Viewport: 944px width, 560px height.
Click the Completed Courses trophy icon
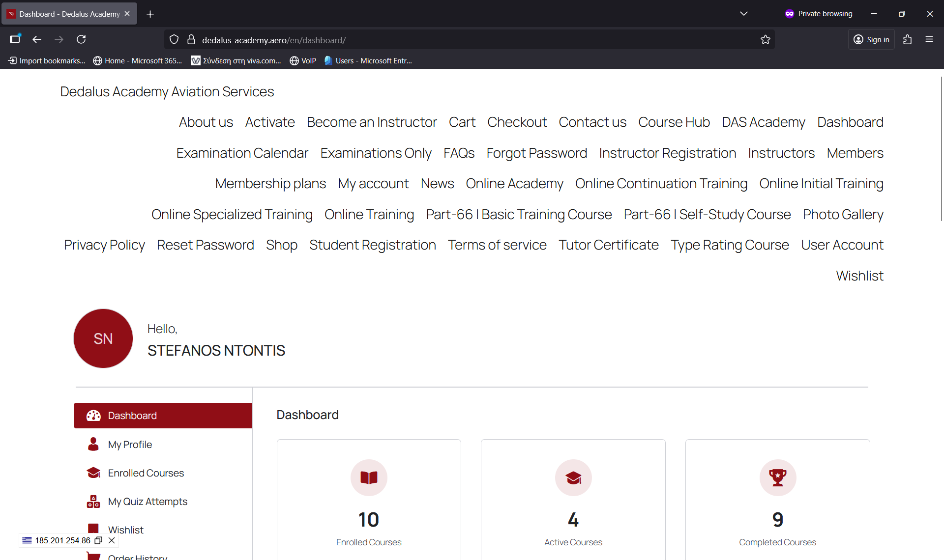pyautogui.click(x=777, y=477)
